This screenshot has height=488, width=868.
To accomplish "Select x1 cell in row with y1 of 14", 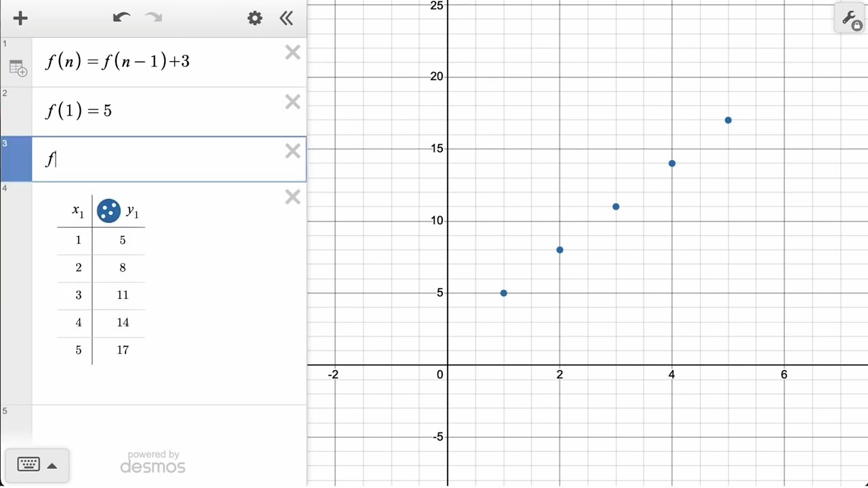I will (x=75, y=323).
